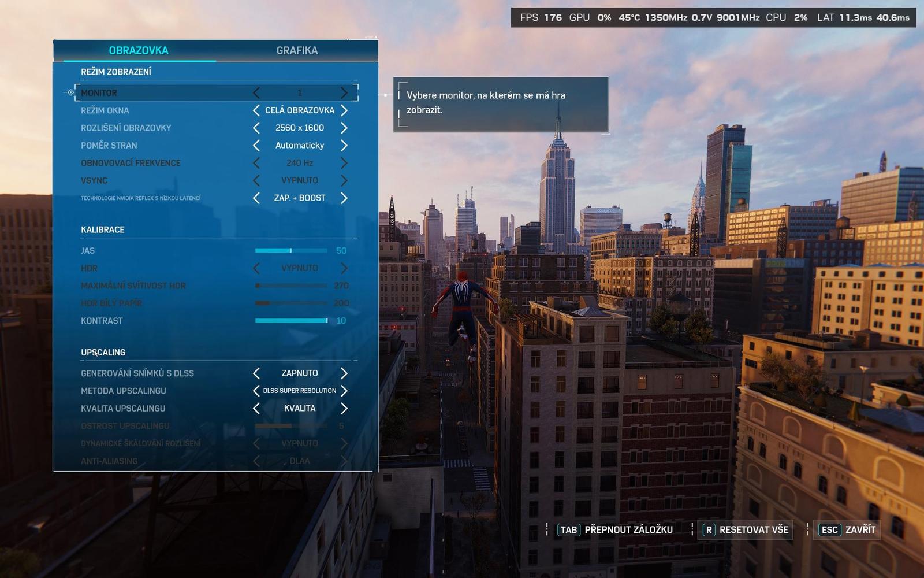The width and height of the screenshot is (924, 578).
Task: Select the DLSS Super Resolution method value
Action: click(300, 391)
